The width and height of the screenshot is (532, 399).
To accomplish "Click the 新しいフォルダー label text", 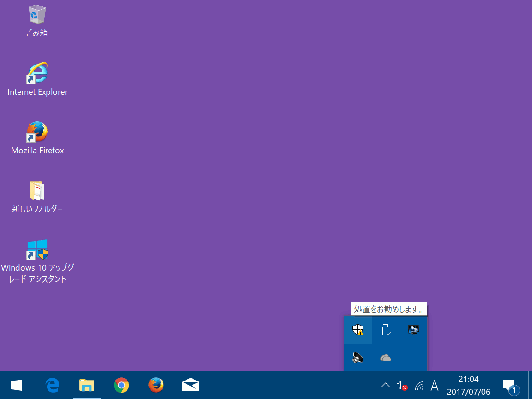I will tap(37, 209).
